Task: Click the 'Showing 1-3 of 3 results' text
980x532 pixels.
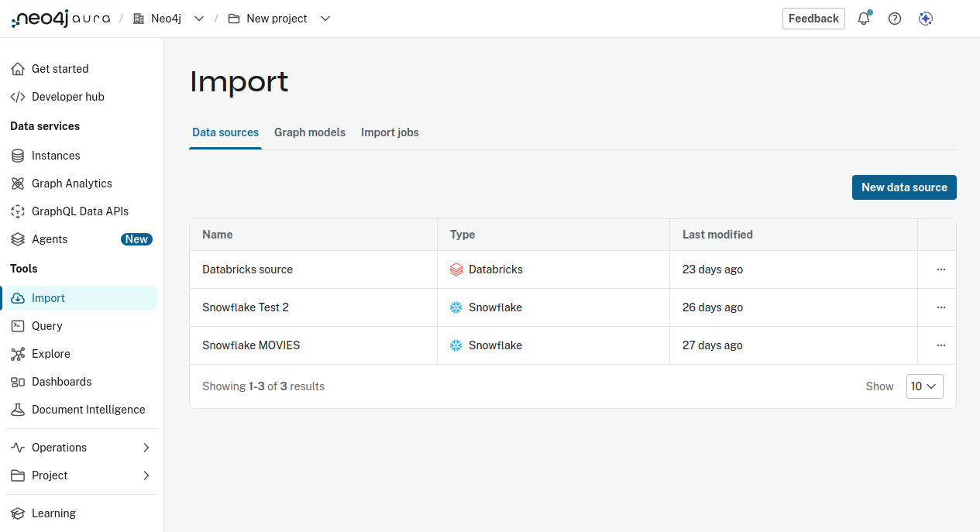Action: pos(263,386)
